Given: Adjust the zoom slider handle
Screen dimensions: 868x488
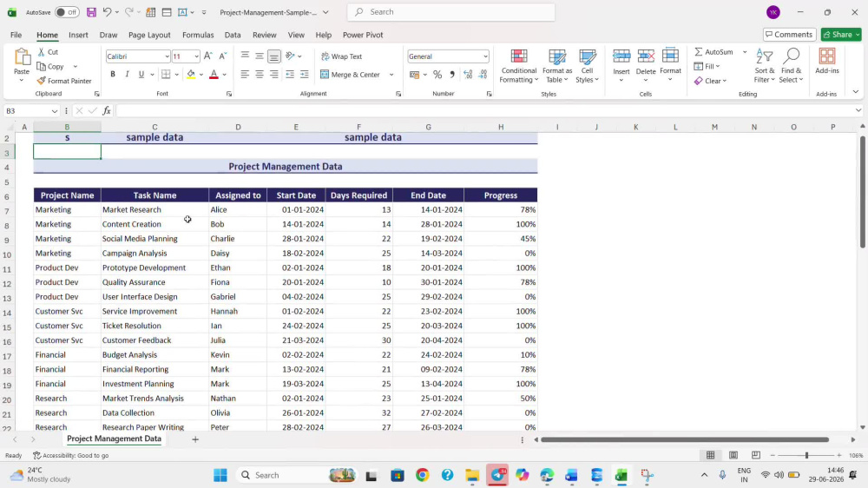Looking at the screenshot, I should click(x=806, y=455).
